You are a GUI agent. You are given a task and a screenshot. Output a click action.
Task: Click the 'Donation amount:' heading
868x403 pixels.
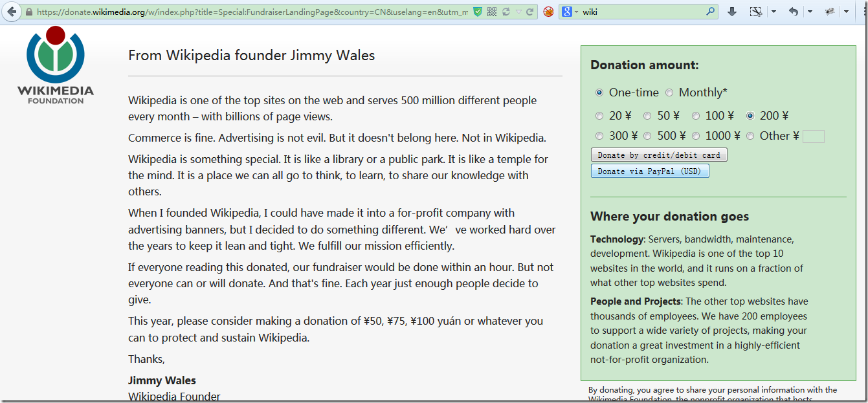pyautogui.click(x=645, y=65)
